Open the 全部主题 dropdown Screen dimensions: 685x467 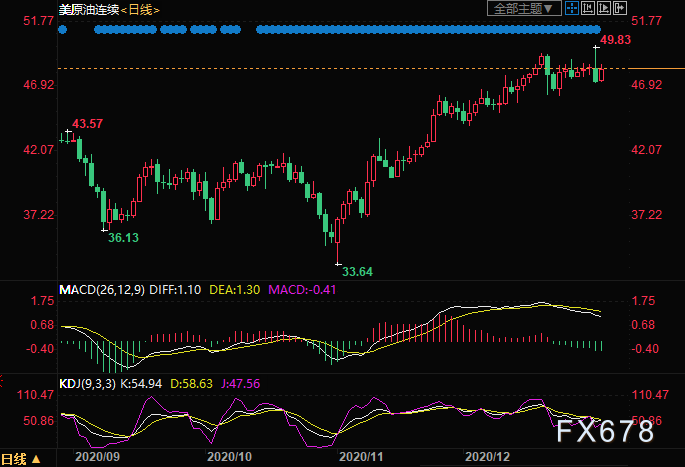click(x=518, y=9)
